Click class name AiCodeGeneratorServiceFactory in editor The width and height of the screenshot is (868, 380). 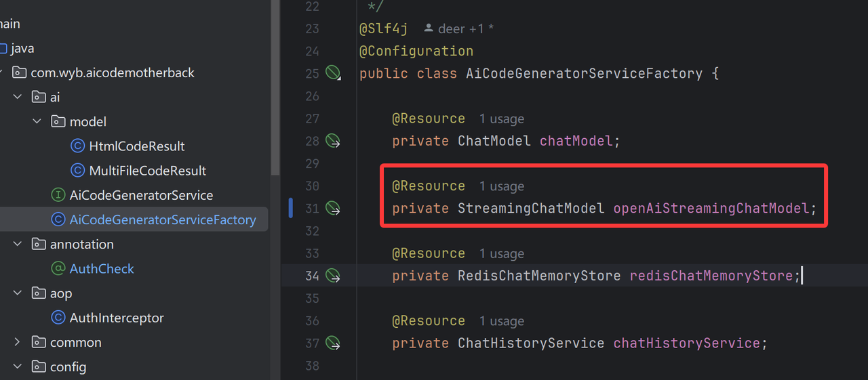pos(584,73)
